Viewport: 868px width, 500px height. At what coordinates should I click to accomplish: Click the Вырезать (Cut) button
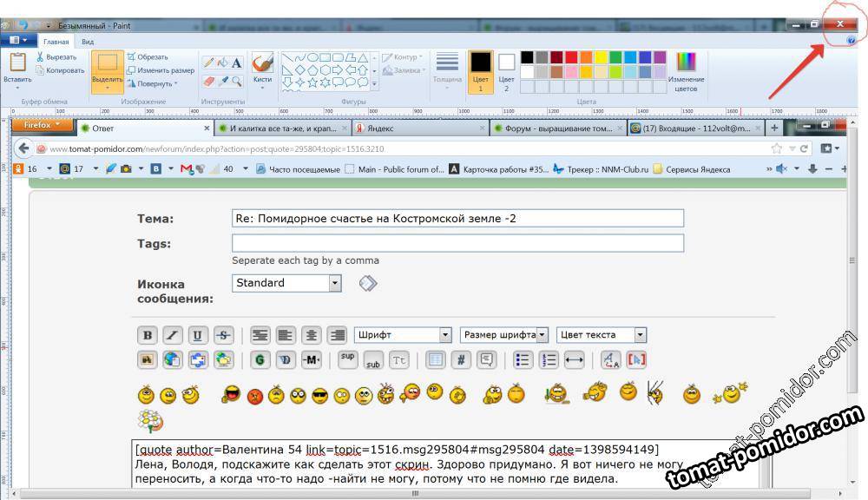click(60, 56)
